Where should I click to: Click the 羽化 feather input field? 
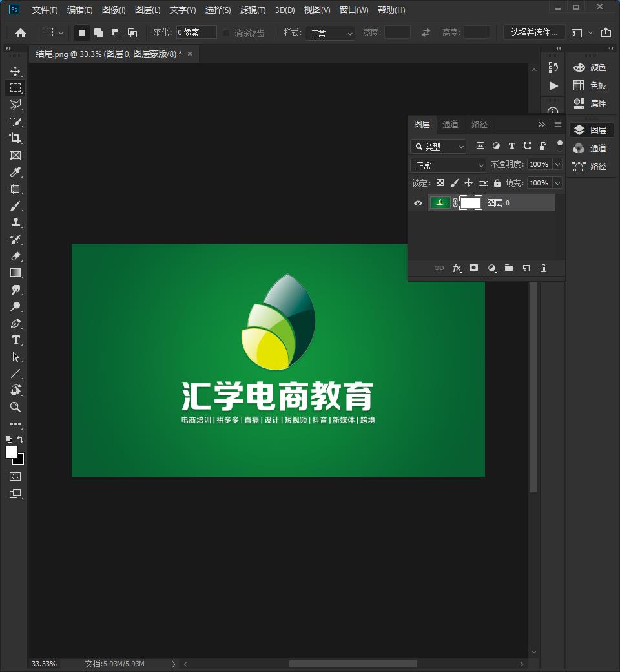coord(196,32)
